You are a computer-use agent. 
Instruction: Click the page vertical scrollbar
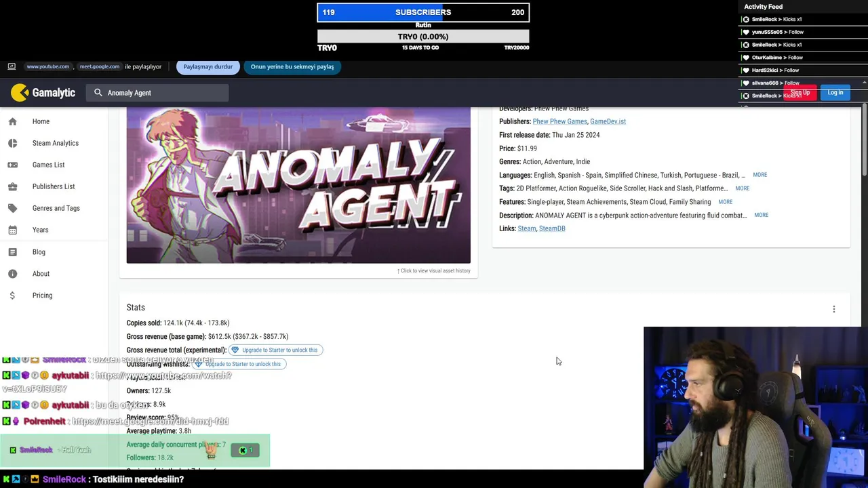[x=864, y=139]
